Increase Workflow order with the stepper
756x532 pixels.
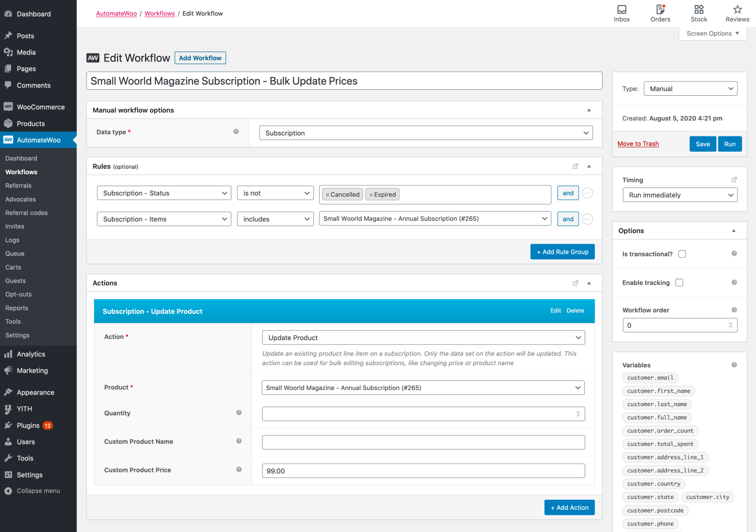(x=730, y=322)
